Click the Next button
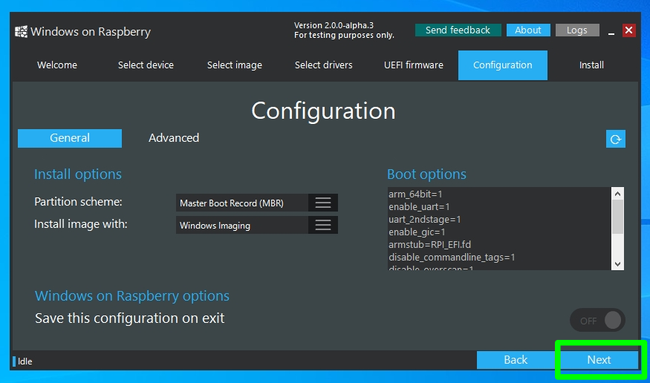 coord(599,360)
